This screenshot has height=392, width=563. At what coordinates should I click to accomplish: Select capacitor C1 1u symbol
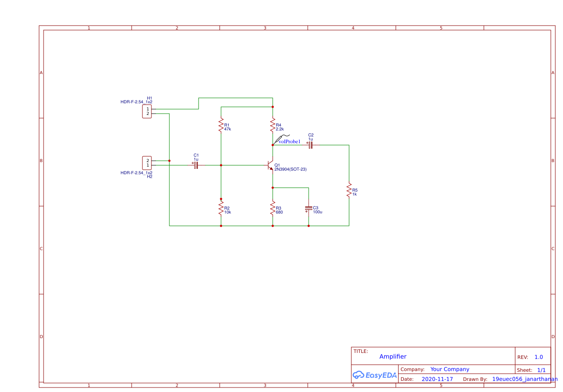pyautogui.click(x=195, y=165)
